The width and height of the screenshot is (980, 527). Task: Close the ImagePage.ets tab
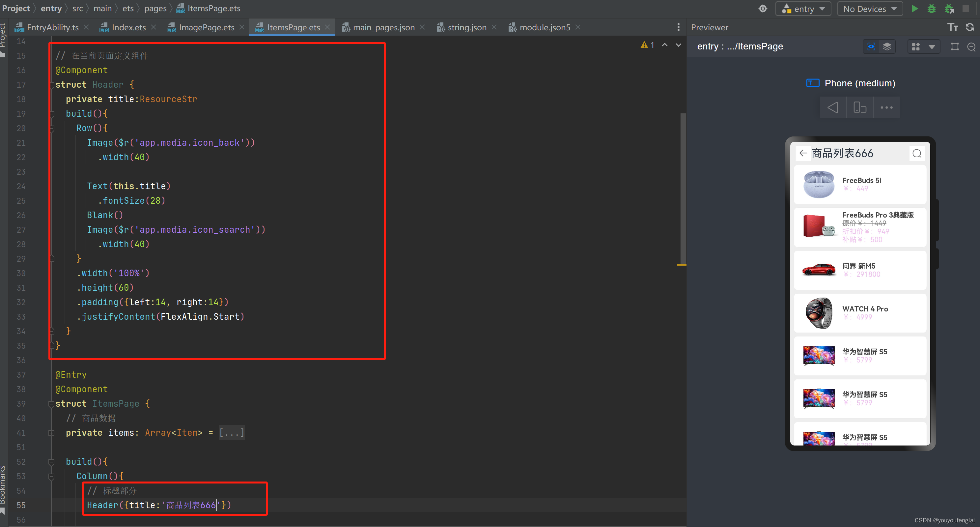point(241,27)
